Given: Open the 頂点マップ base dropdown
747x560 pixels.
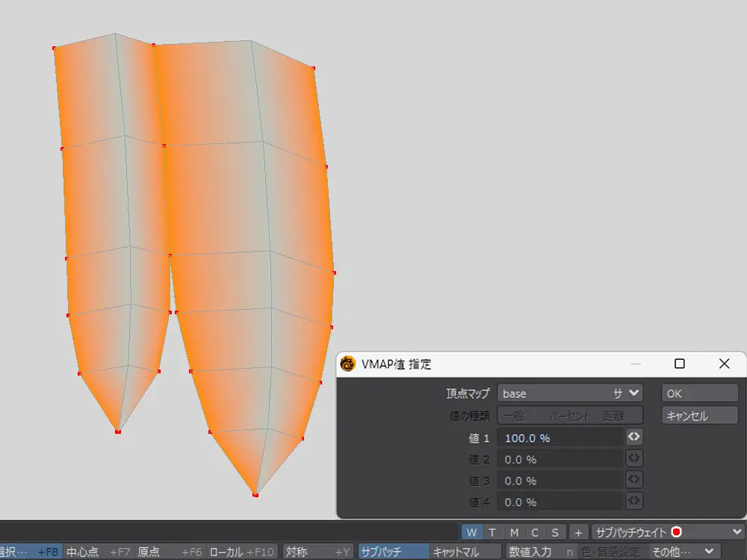Looking at the screenshot, I should tap(570, 393).
